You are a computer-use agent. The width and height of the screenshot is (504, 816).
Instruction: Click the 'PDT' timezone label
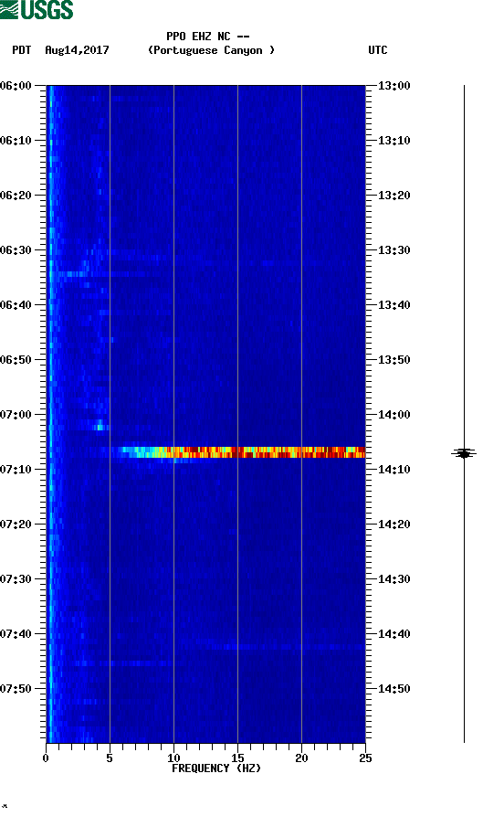pos(21,50)
